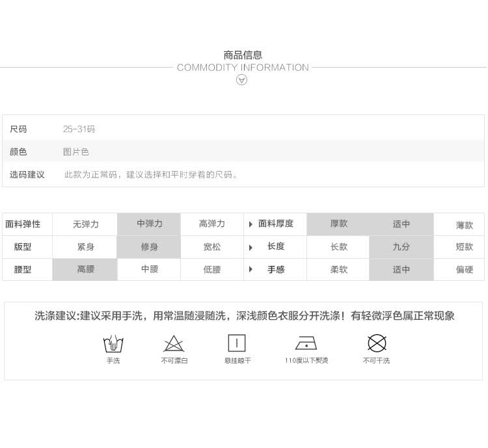Click the hang dry (悬挂晾干) icon
Image resolution: width=488 pixels, height=448 pixels.
(x=237, y=343)
